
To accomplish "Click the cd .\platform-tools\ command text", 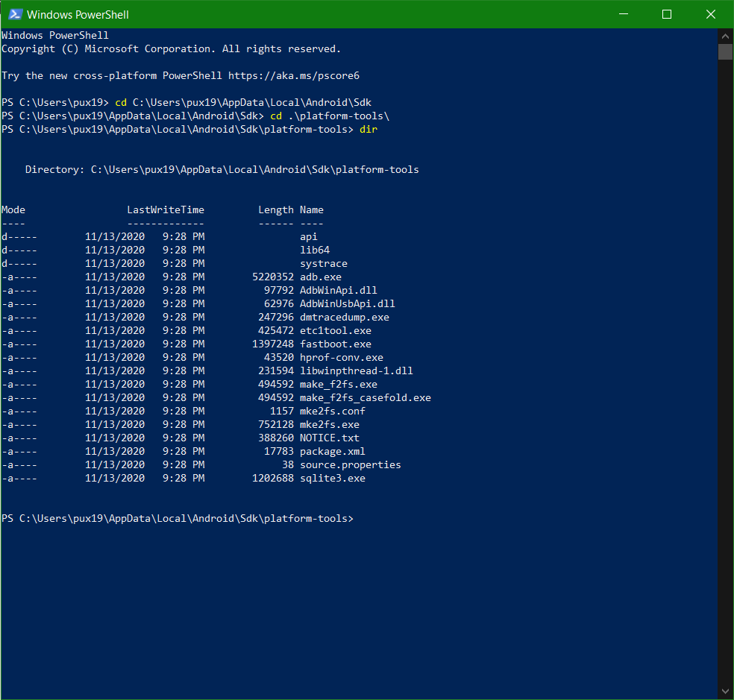I will (x=330, y=116).
